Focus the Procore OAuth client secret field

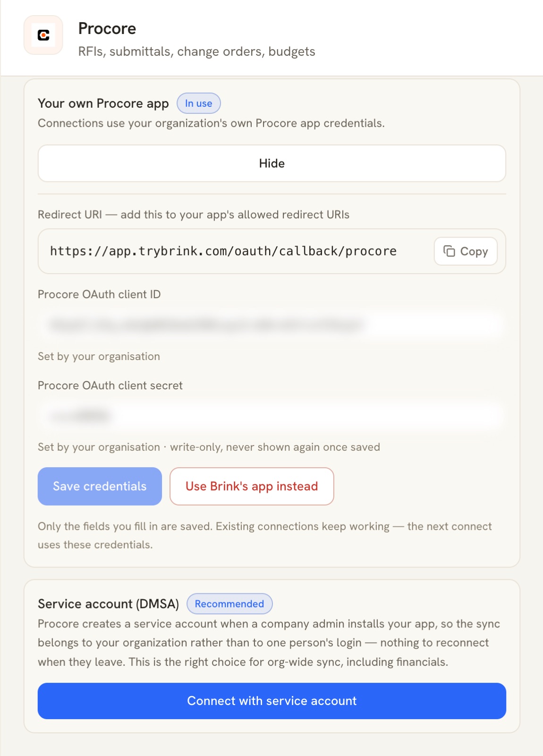coord(271,416)
